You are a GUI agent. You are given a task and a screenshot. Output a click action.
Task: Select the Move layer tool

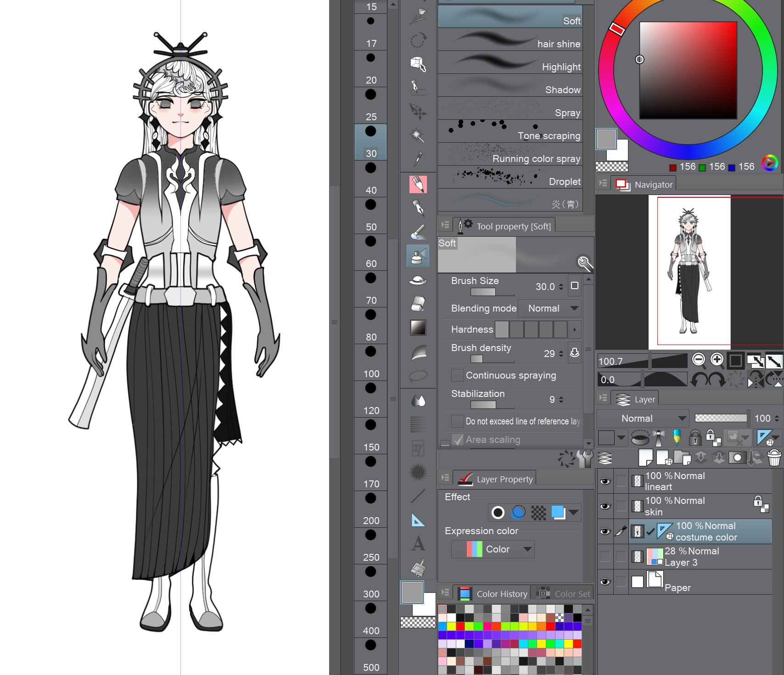418,111
